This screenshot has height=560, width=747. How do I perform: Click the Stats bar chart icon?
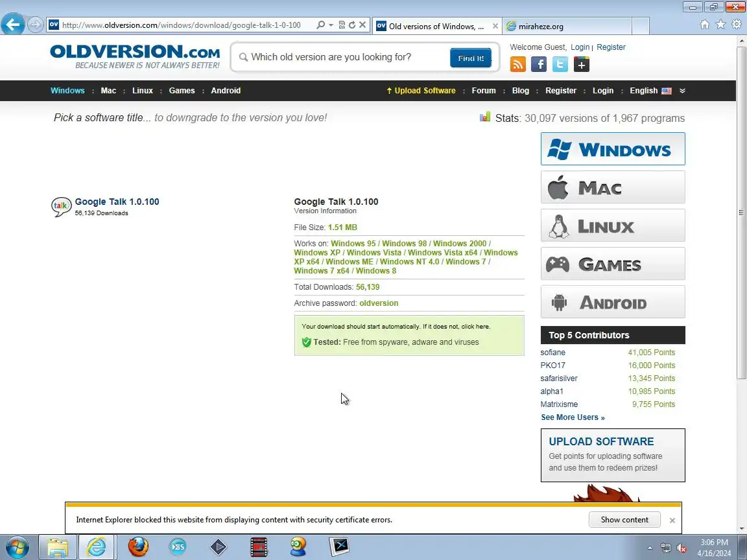coord(485,117)
